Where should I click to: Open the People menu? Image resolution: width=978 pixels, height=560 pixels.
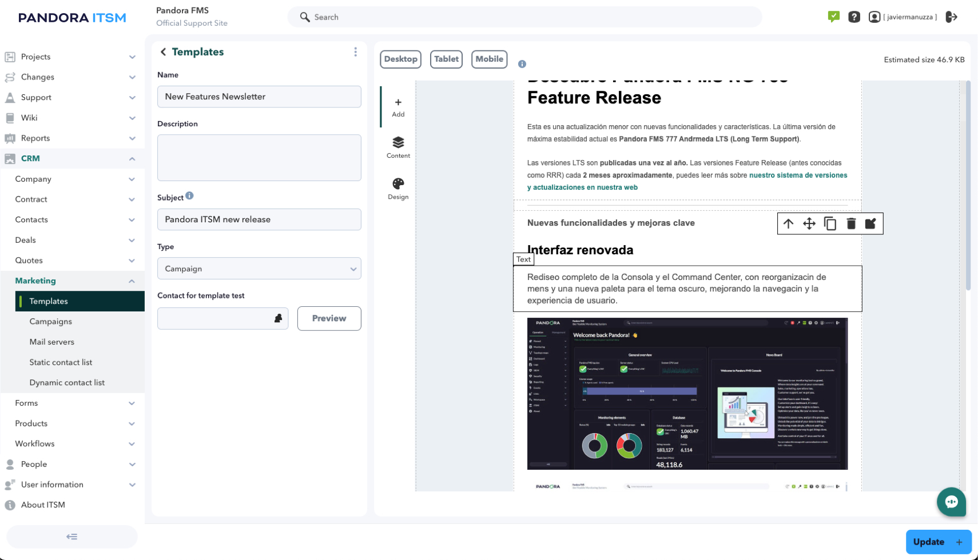point(72,464)
